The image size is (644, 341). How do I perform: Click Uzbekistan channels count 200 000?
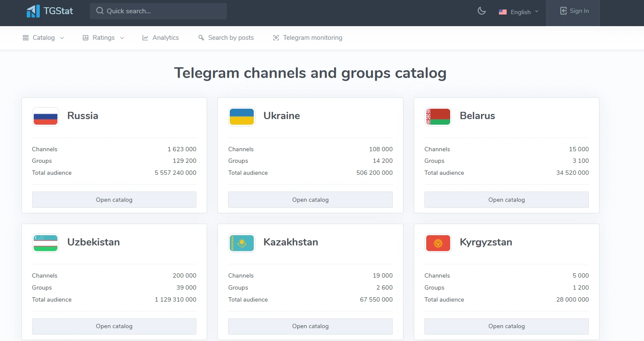(184, 275)
